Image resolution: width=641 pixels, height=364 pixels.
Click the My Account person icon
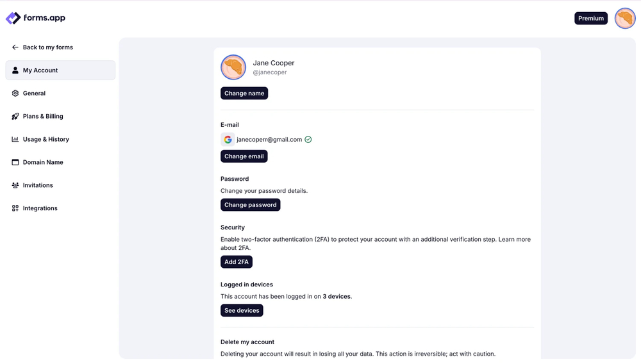point(15,70)
